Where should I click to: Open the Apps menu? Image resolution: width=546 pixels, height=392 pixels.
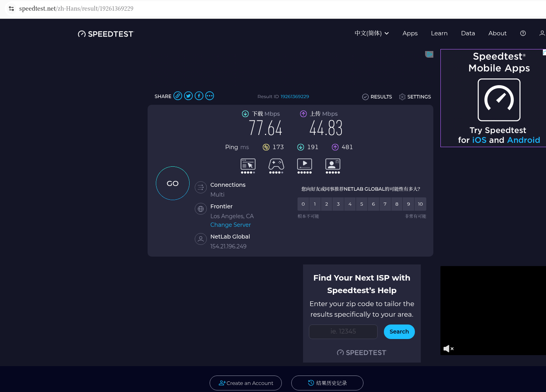point(410,33)
